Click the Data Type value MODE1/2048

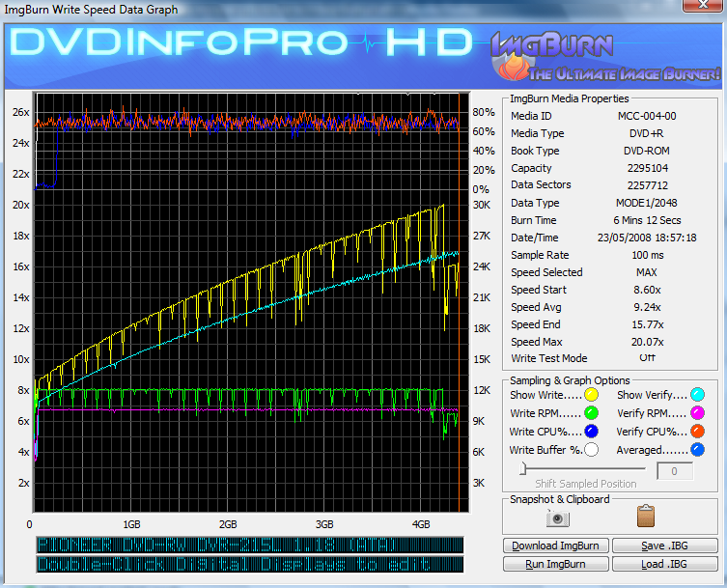[x=647, y=203]
